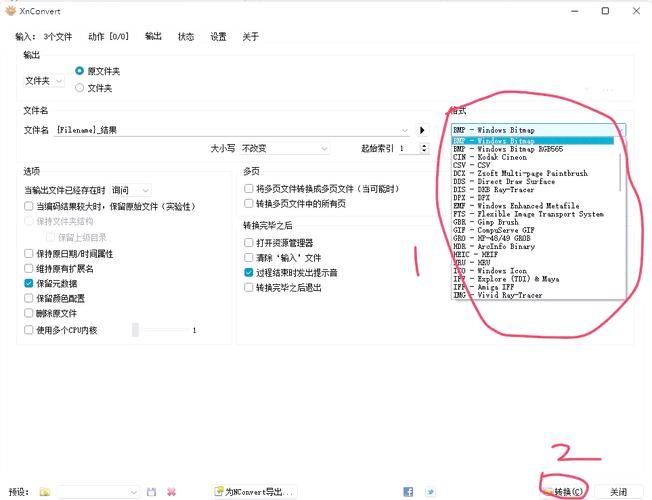Image resolution: width=652 pixels, height=500 pixels.
Task: Select EMF - Windows Enhanced Metafile format
Action: (532, 205)
